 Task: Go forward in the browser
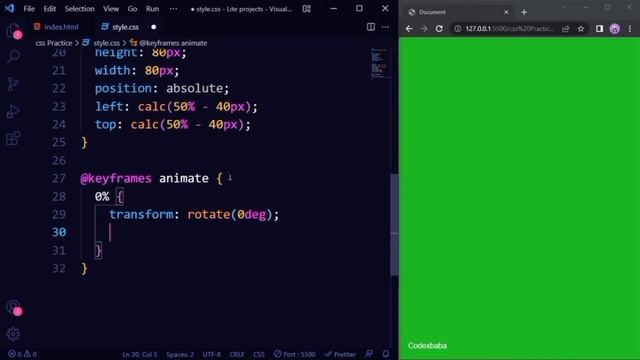[424, 29]
